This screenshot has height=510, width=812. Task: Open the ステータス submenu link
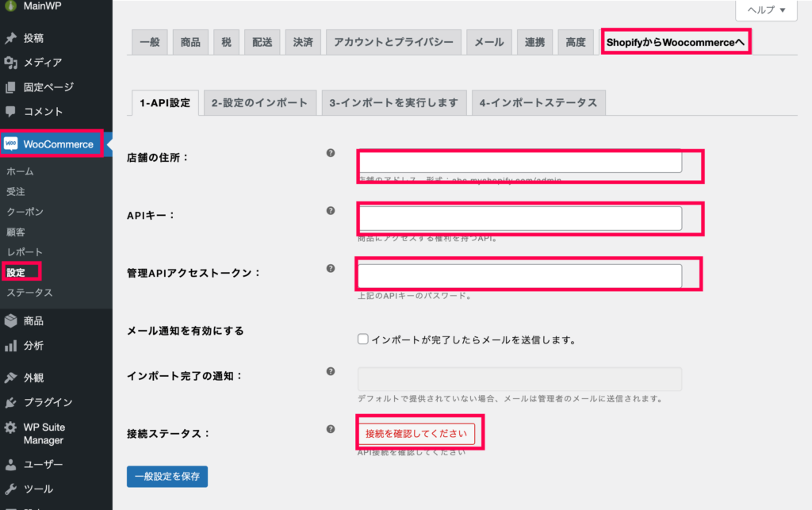coord(29,293)
